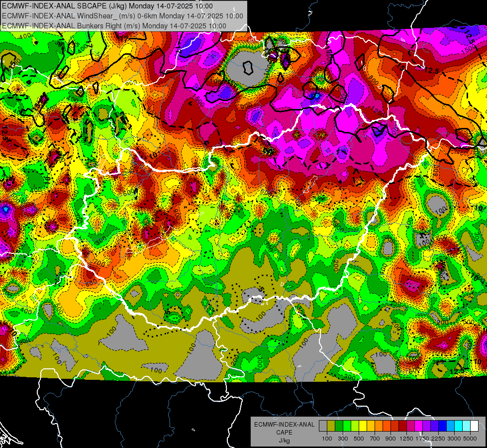Click the gray swatch in the CAPE legend

(x=323, y=426)
